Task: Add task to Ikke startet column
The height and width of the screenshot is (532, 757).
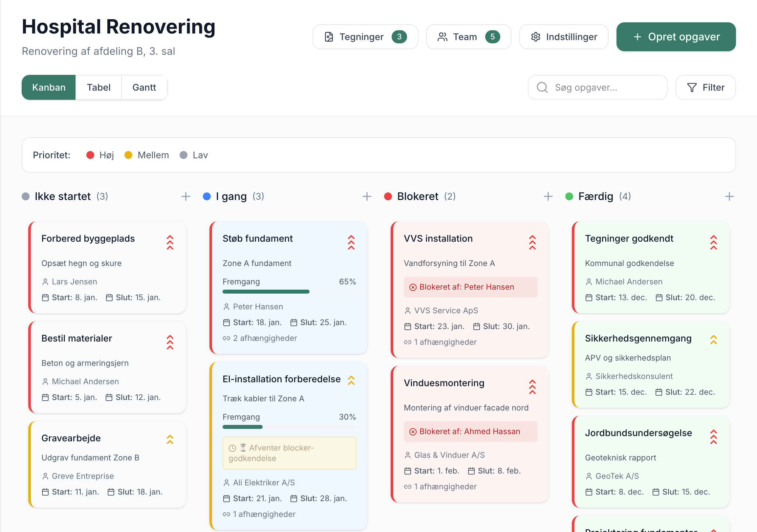Action: click(185, 197)
